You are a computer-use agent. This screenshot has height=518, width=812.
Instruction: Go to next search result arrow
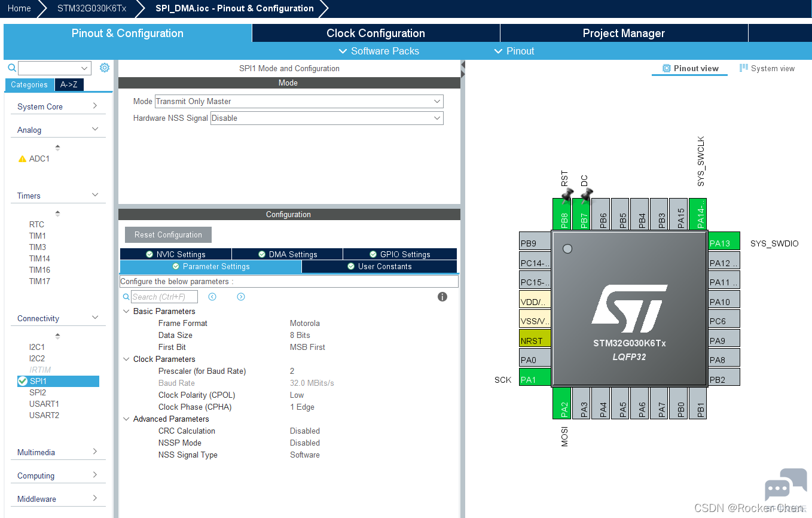pos(241,297)
